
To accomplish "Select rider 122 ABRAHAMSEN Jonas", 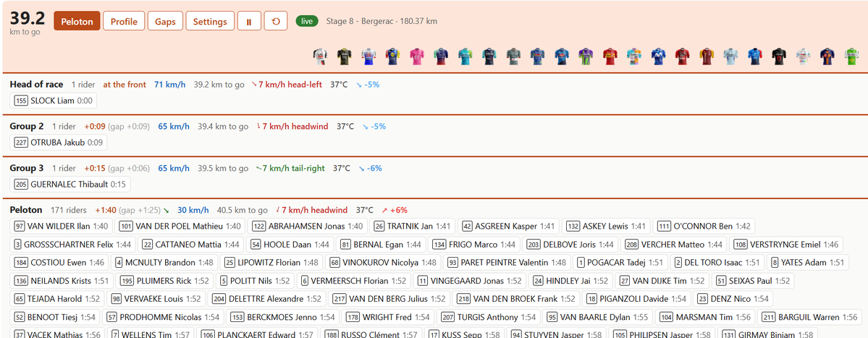I will 308,227.
